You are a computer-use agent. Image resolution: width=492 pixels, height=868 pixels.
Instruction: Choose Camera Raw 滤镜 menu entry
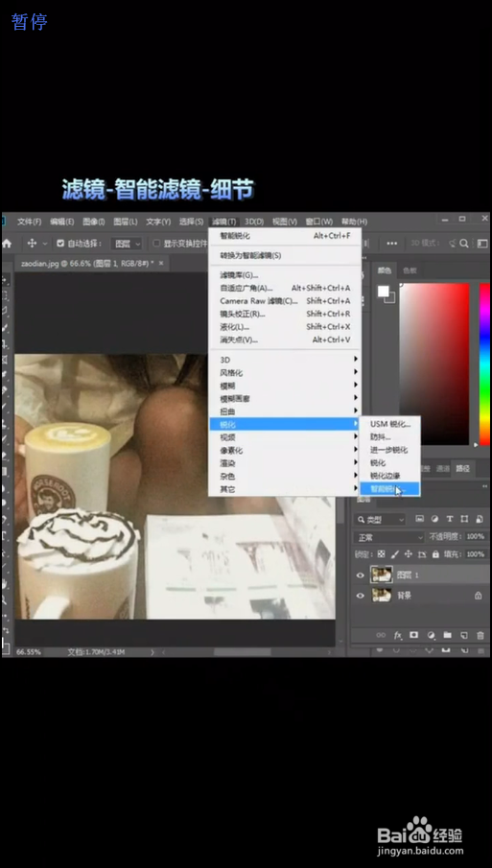(285, 301)
